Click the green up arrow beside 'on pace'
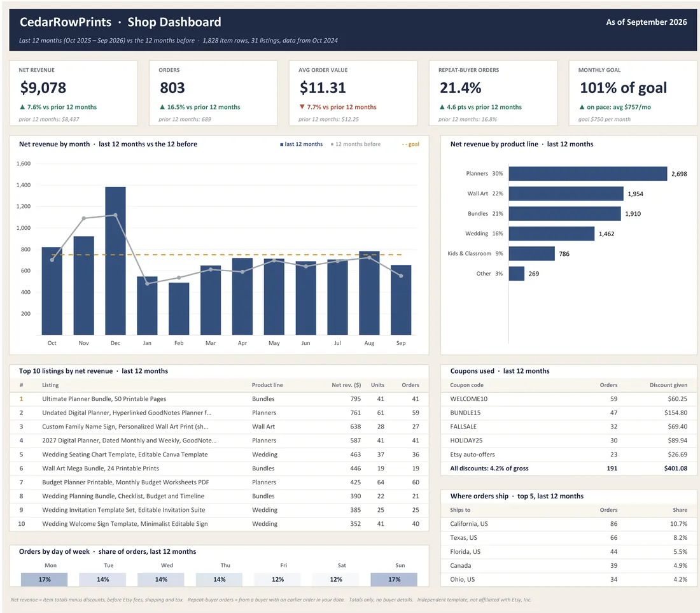Image resolution: width=700 pixels, height=613 pixels. pos(582,107)
